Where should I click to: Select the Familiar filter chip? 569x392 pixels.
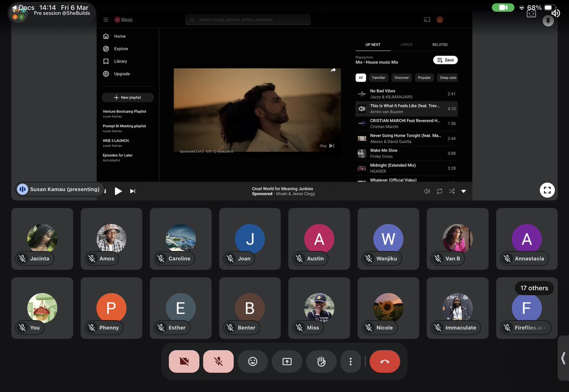(x=379, y=78)
